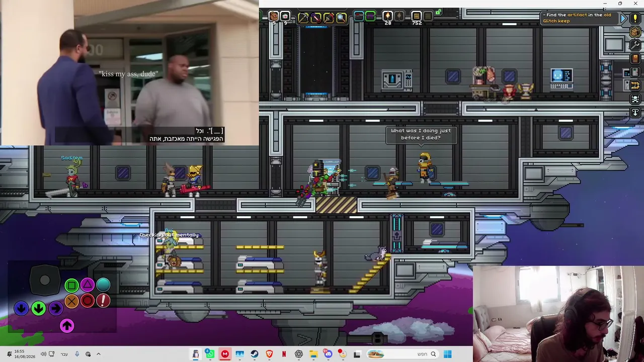Click the taskbar microphone icon

pyautogui.click(x=76, y=354)
